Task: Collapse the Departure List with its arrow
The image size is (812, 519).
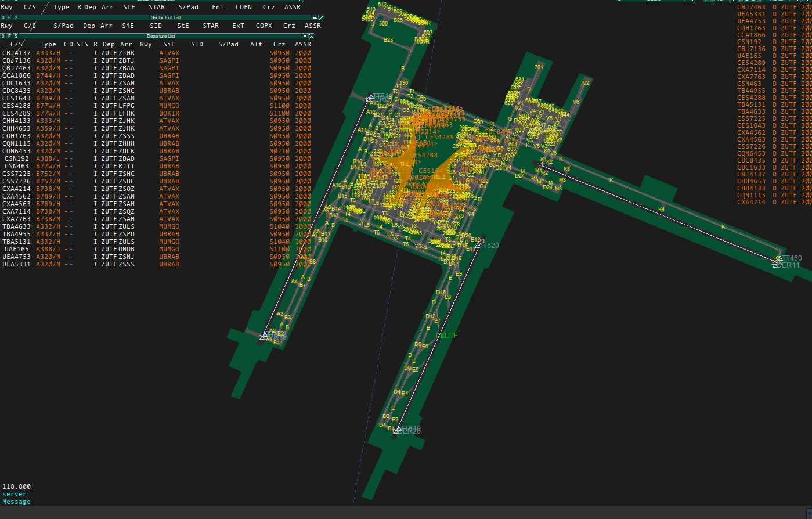Action: click(305, 36)
